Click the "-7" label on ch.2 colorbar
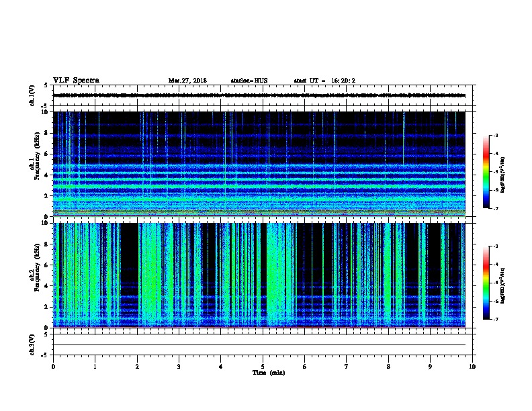Viewport: 532px width, 411px height. tap(495, 320)
